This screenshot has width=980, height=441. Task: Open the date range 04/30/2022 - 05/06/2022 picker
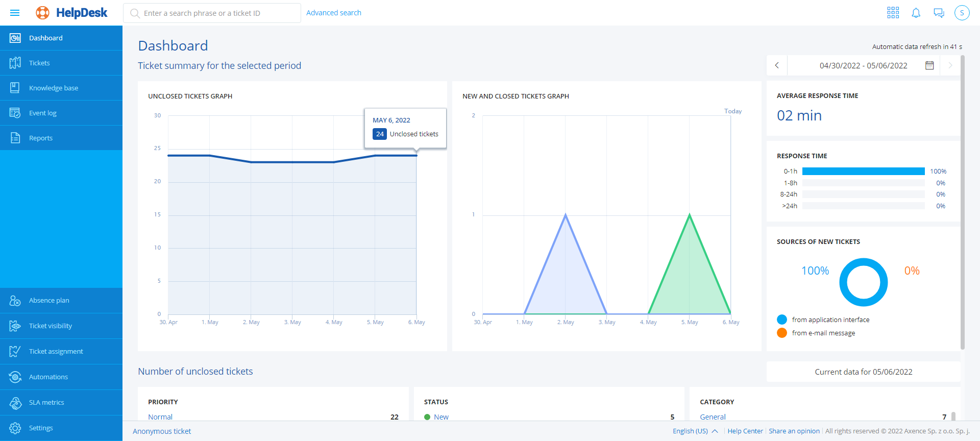click(863, 65)
